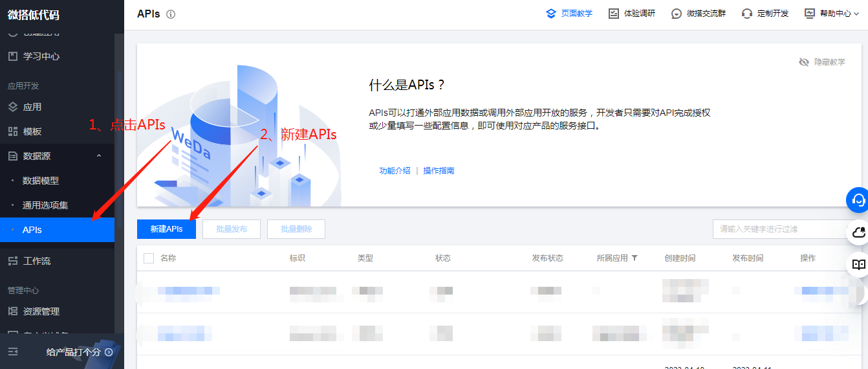Screen dimensions: 868x369
Task: Collapse sidebar with bottom menu icon
Action: (x=13, y=352)
